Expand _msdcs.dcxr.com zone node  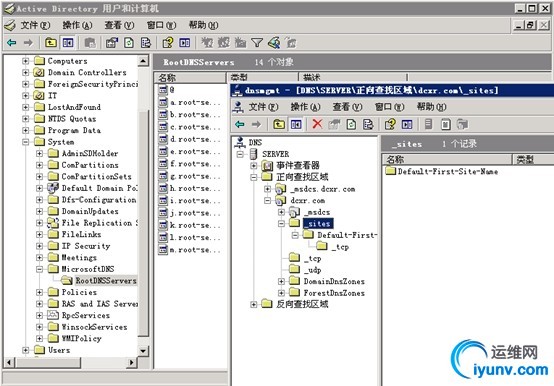coord(267,189)
